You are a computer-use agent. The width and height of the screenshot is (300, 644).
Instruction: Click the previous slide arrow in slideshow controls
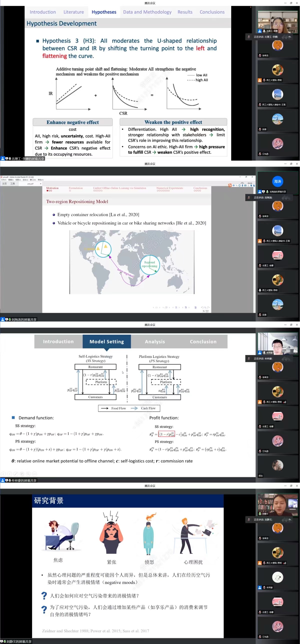point(3,474)
